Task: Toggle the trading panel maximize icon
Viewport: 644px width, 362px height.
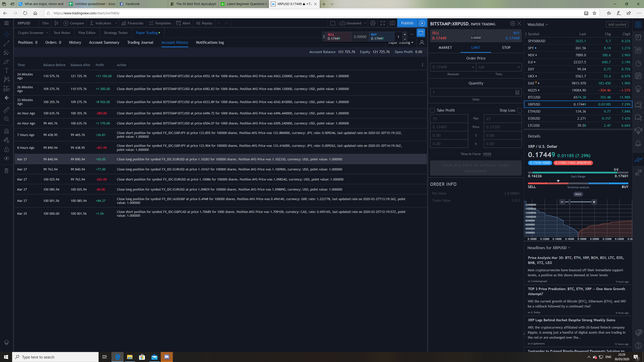Action: (421, 33)
